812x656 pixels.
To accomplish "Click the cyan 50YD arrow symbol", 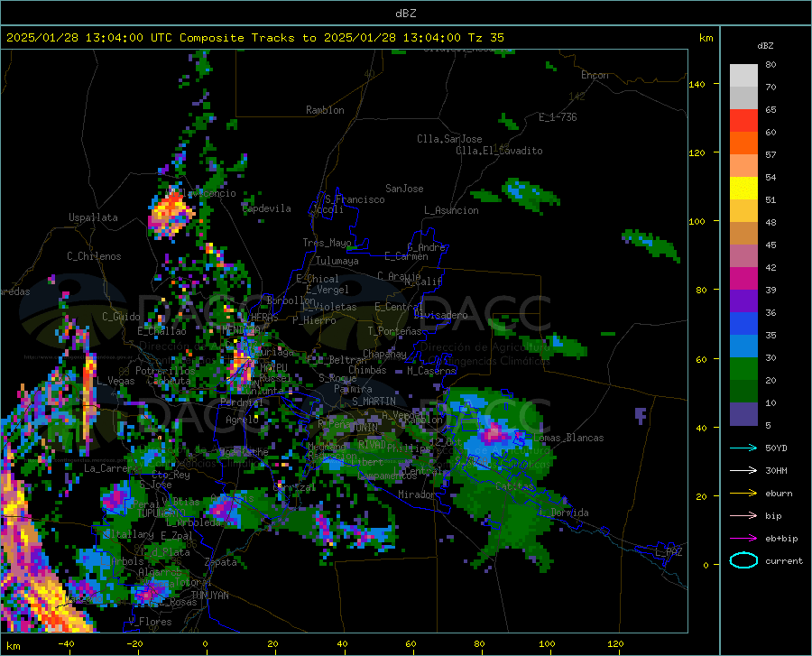I will [x=743, y=448].
